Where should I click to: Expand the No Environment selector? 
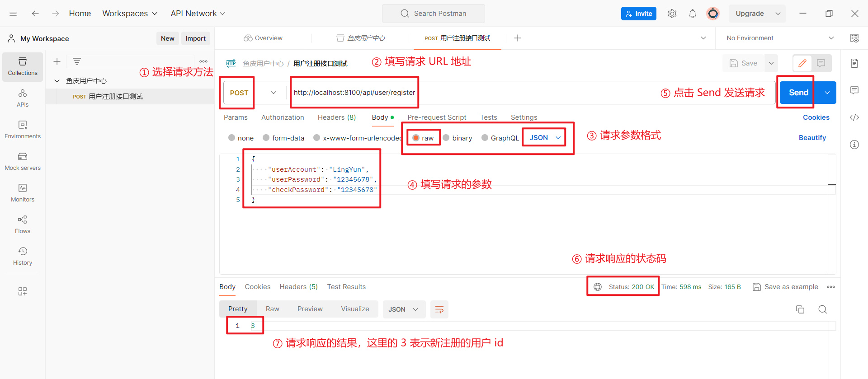(780, 38)
